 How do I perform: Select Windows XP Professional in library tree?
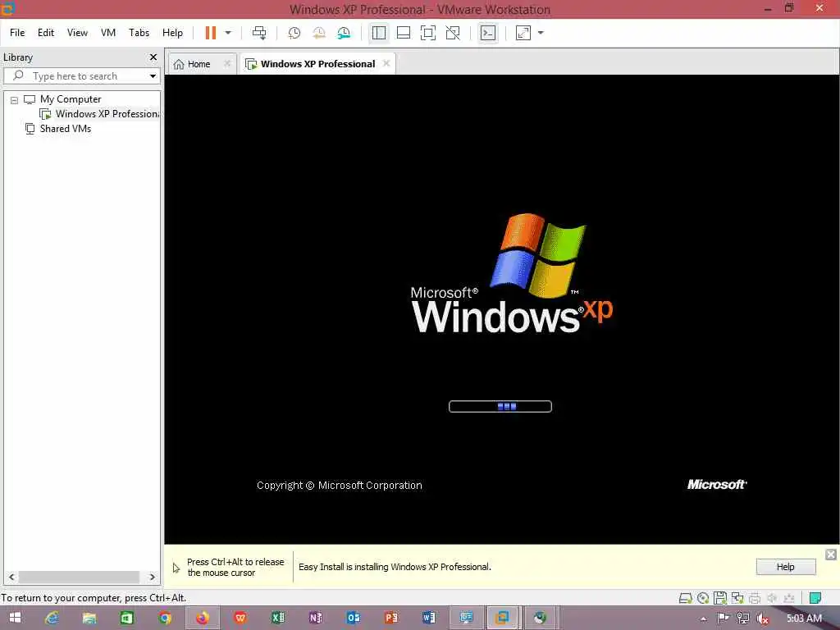(x=107, y=114)
